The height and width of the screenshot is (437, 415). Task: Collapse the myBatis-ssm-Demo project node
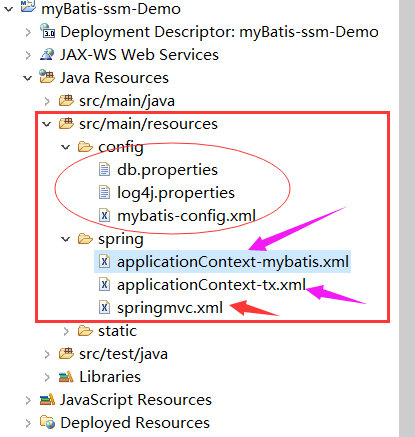tap(8, 9)
